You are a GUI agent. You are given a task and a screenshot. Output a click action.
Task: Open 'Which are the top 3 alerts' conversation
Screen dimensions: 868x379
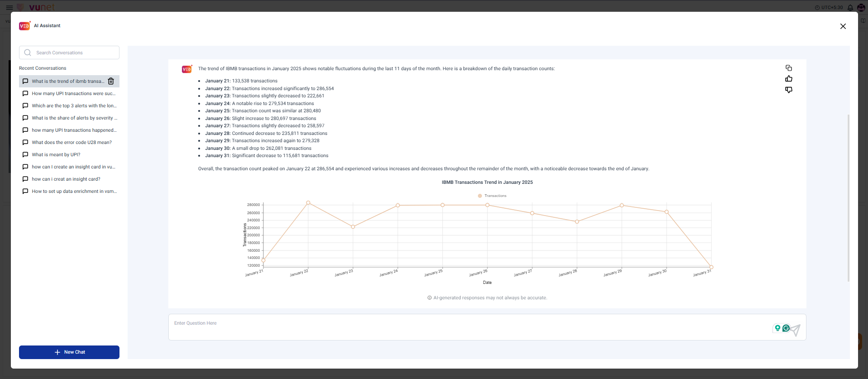(74, 106)
